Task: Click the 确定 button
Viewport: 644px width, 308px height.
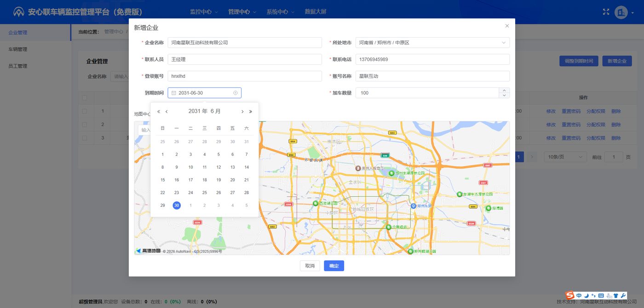Action: tap(334, 266)
